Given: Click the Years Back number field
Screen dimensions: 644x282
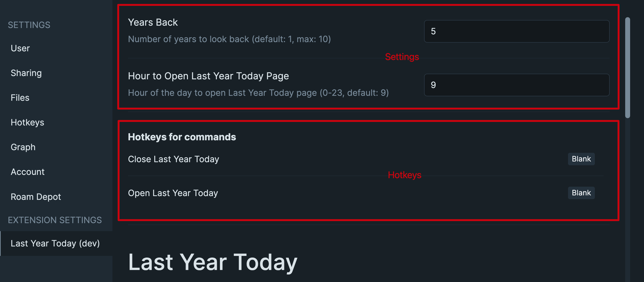Looking at the screenshot, I should [x=517, y=31].
